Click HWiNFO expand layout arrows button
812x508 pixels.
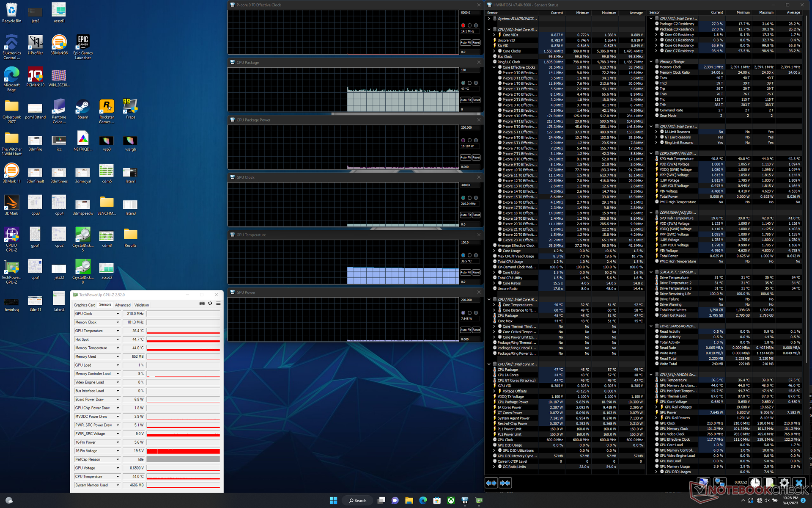491,483
